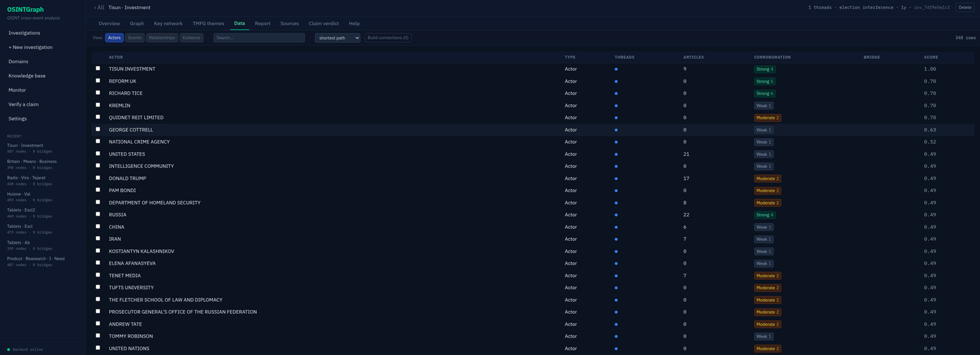This screenshot has width=980, height=355.
Task: Open recent Tablets · Ab investigation
Action: (18, 245)
